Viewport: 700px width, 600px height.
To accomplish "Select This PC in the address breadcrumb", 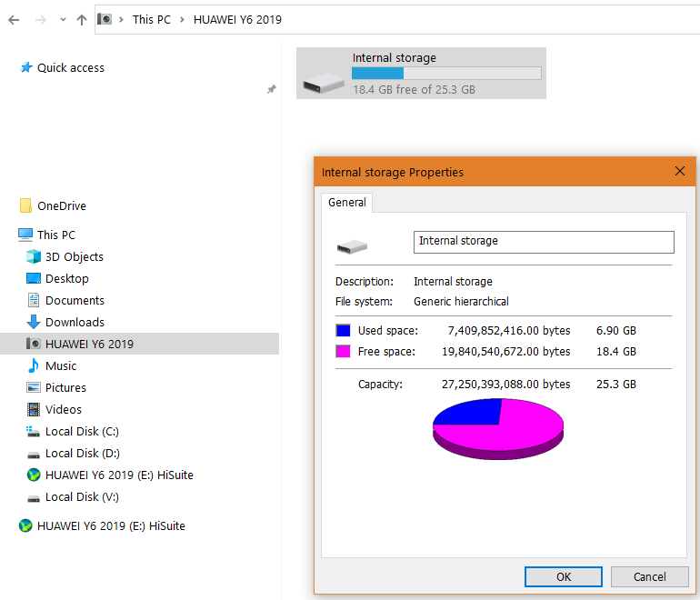I will tap(151, 20).
